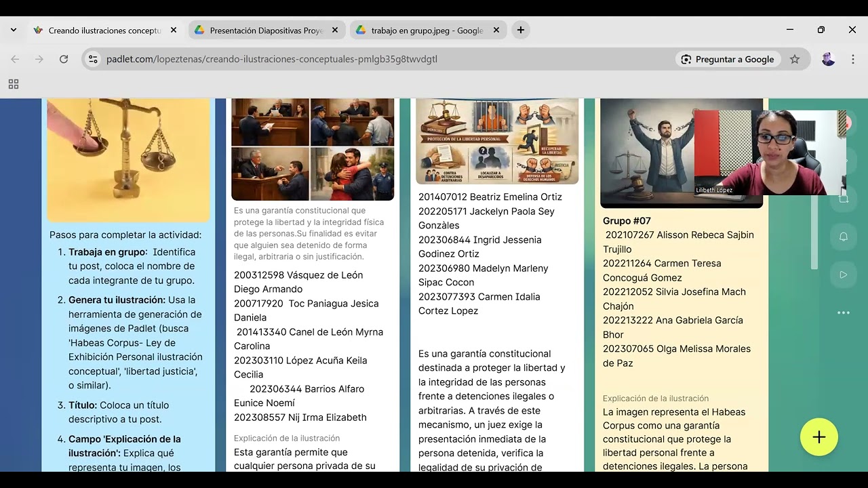Viewport: 868px width, 488px height.
Task: View site information for padlet.com
Action: [94, 59]
